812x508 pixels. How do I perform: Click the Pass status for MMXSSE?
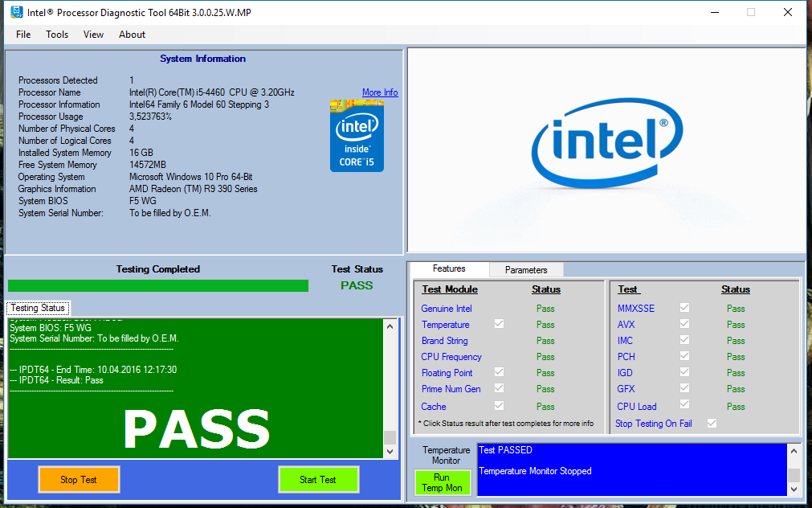pos(736,309)
